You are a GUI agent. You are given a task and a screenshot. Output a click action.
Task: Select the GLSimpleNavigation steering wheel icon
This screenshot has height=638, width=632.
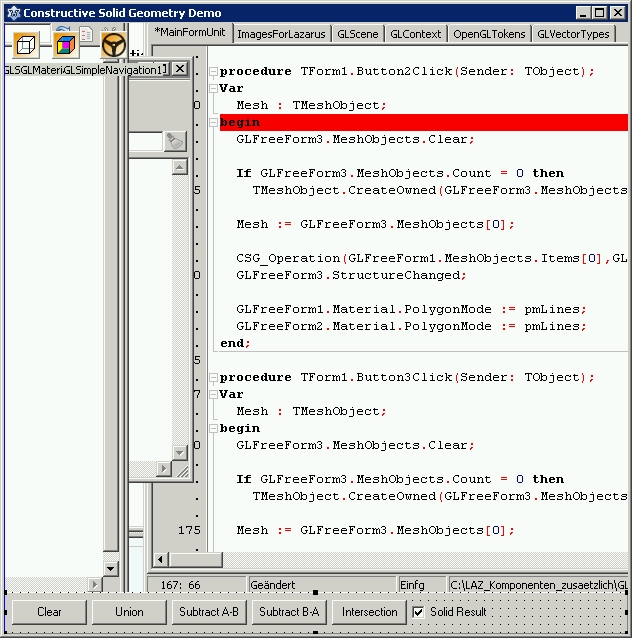pyautogui.click(x=113, y=45)
